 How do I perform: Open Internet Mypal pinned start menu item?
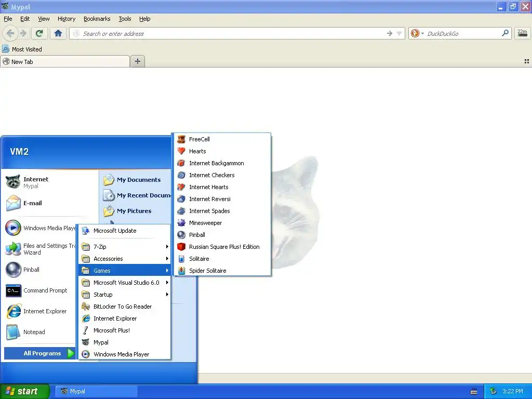(50, 182)
